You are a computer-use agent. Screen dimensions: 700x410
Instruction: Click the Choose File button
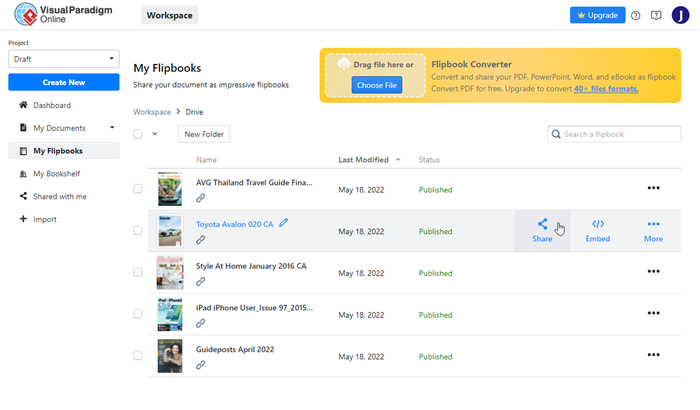376,86
